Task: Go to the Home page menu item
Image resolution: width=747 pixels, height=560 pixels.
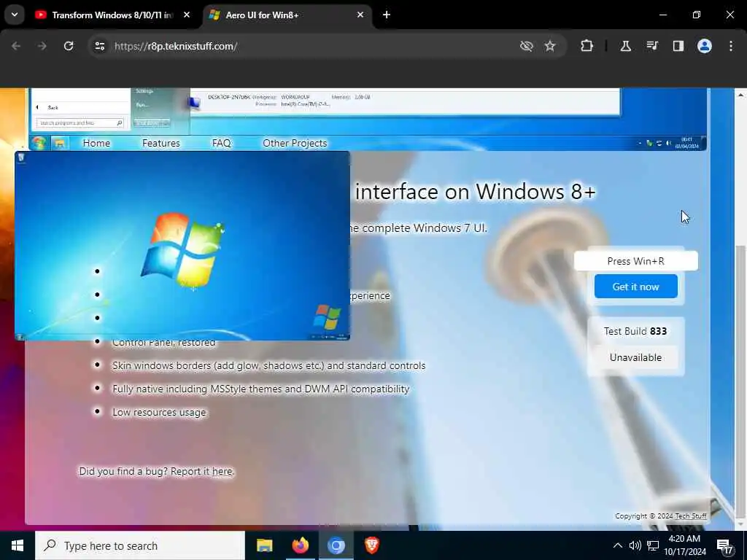Action: 96,143
